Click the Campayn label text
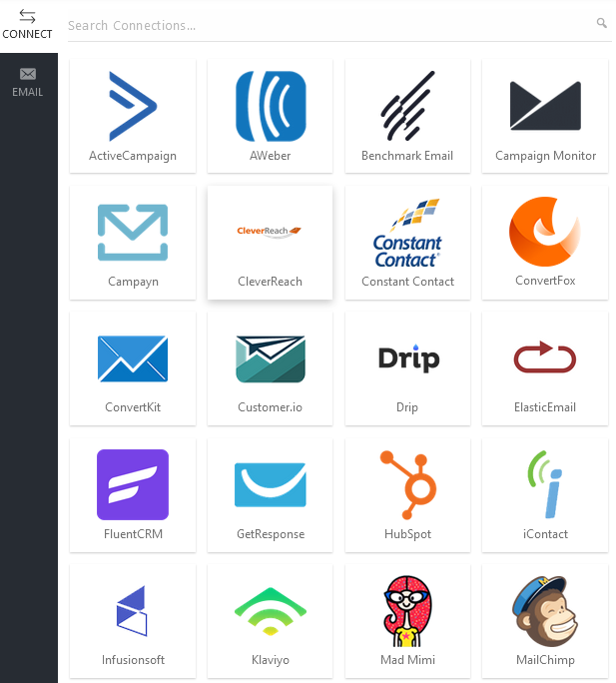The width and height of the screenshot is (616, 683). tap(133, 282)
